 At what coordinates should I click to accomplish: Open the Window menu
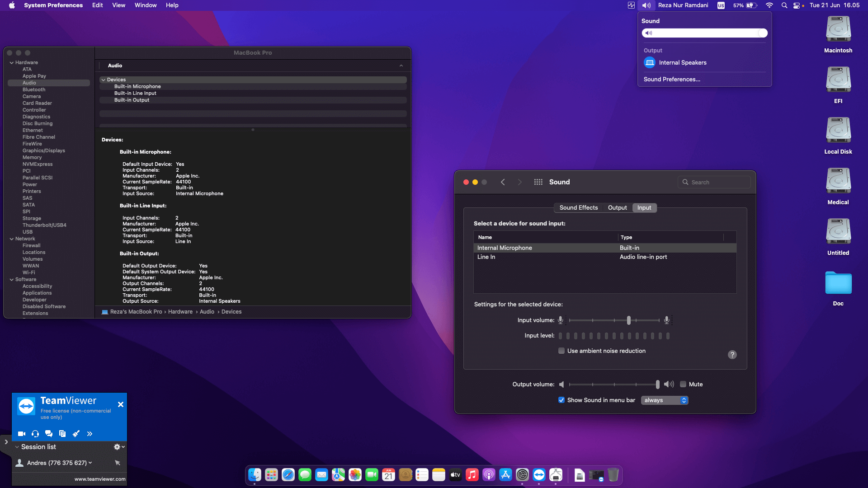[x=145, y=5]
